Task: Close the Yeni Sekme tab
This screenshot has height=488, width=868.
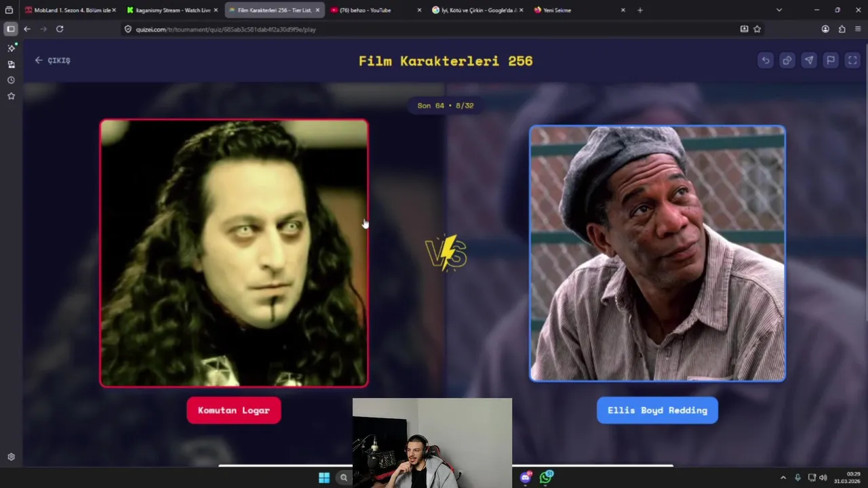Action: [623, 10]
